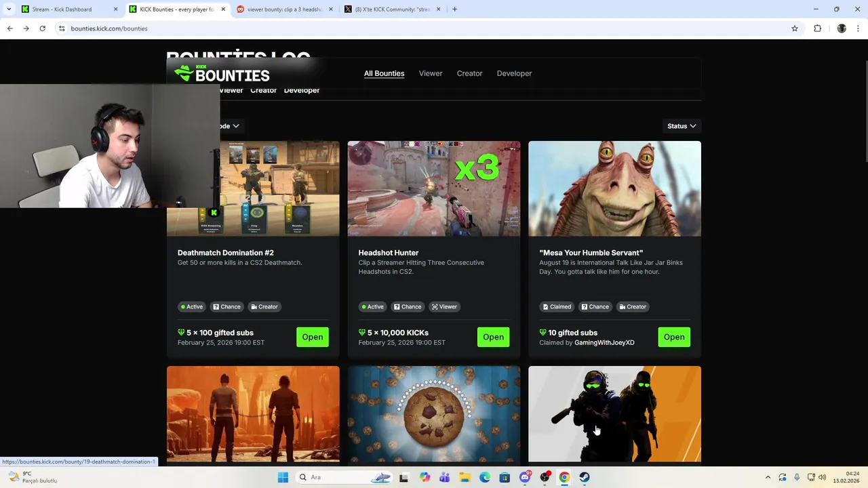Screen dimensions: 868x488
Task: Click Active tag on Headshot Hunter card
Action: click(372, 306)
